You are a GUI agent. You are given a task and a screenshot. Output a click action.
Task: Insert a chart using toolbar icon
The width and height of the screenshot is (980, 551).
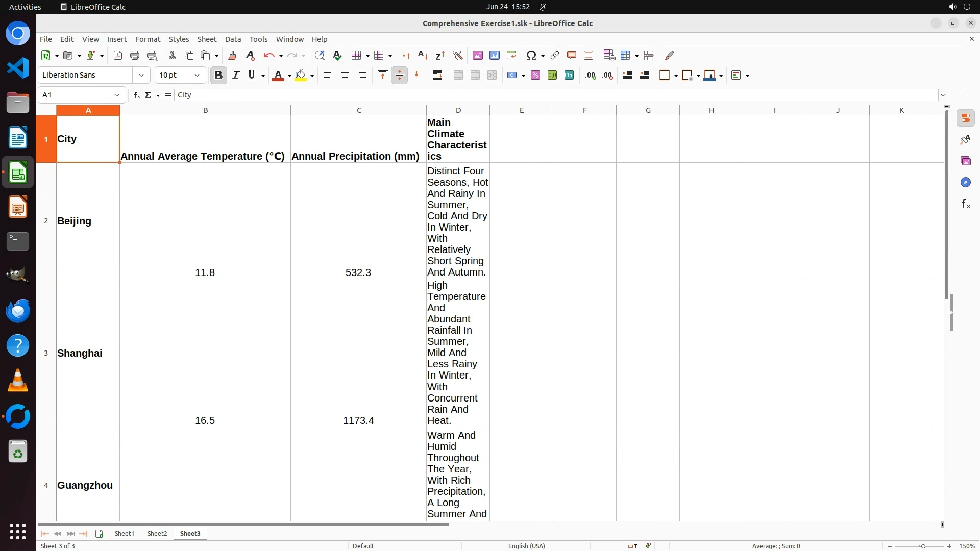click(x=494, y=55)
